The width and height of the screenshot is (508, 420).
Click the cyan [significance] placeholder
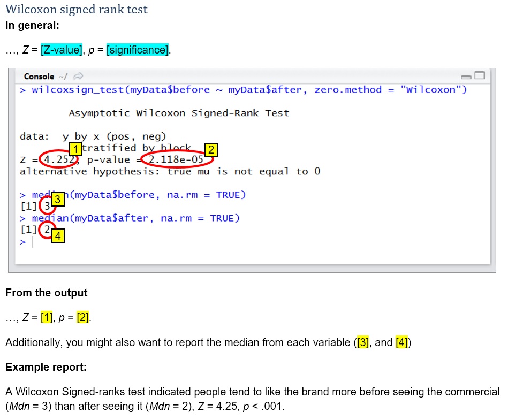point(137,50)
